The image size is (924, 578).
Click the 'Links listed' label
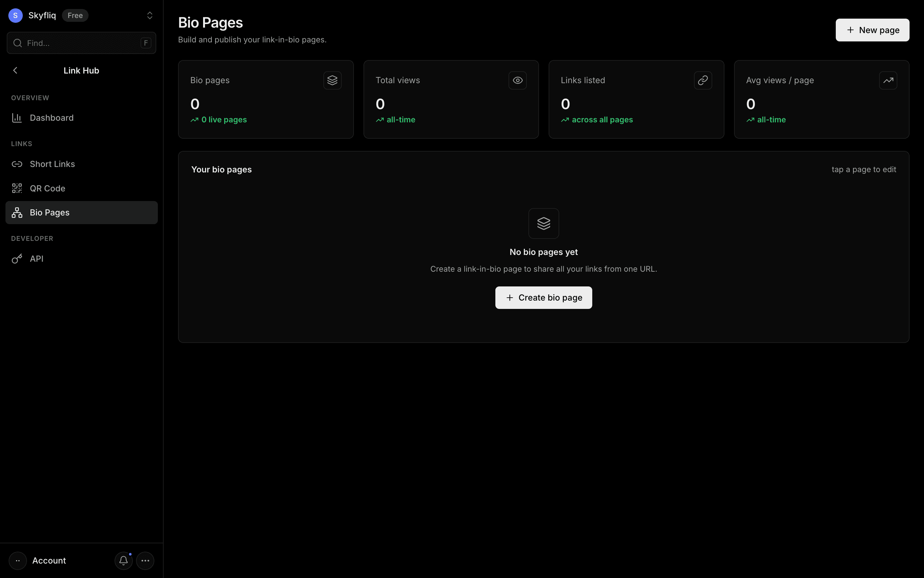pos(583,80)
